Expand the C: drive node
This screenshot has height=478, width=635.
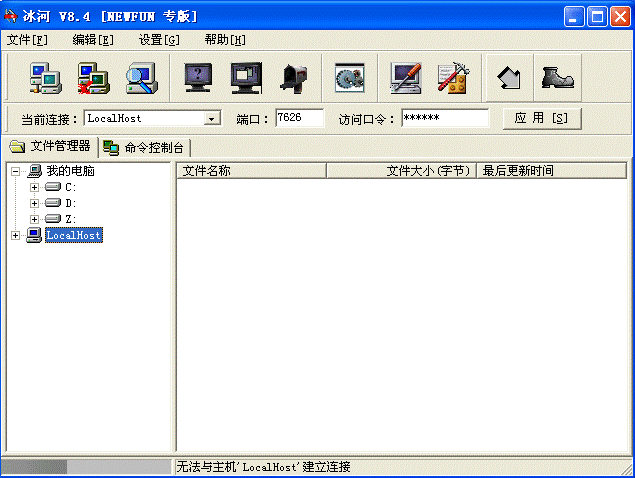point(34,187)
